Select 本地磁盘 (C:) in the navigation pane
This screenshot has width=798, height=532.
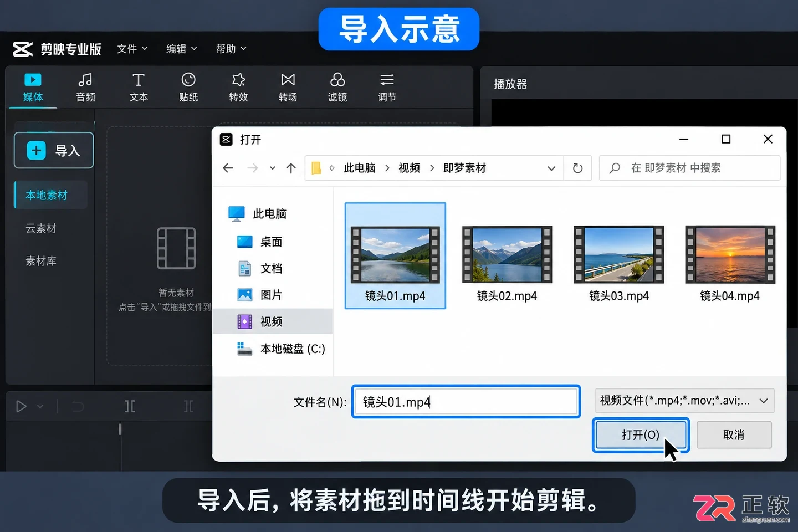coord(282,349)
